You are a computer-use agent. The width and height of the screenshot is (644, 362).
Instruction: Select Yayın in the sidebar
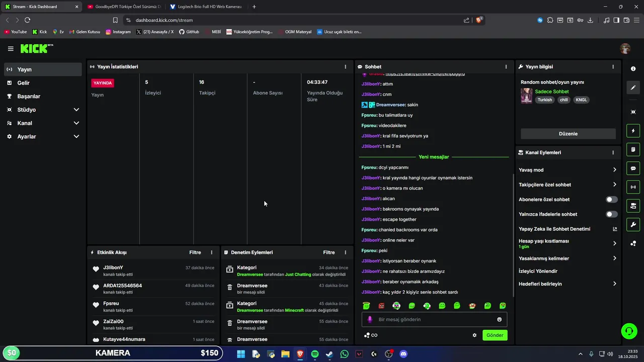tap(43, 69)
